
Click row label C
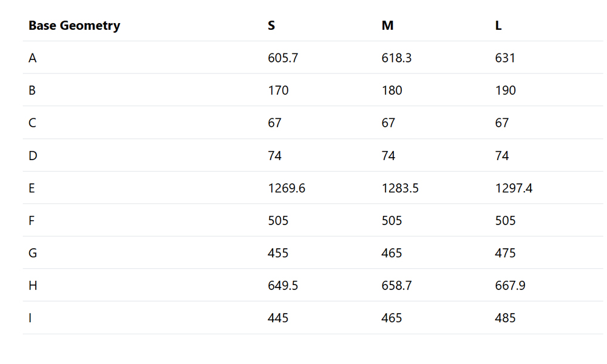coord(32,123)
